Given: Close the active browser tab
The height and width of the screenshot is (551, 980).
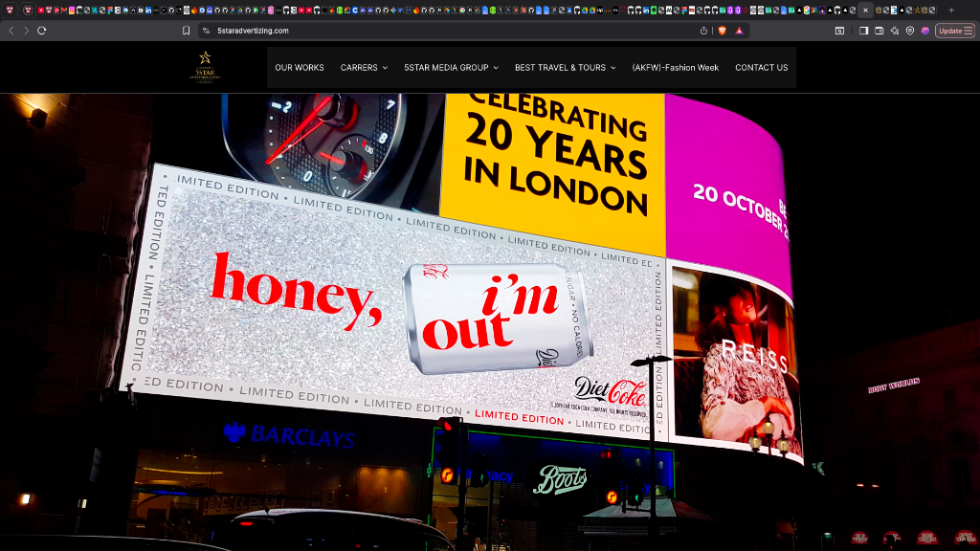Looking at the screenshot, I should click(865, 10).
